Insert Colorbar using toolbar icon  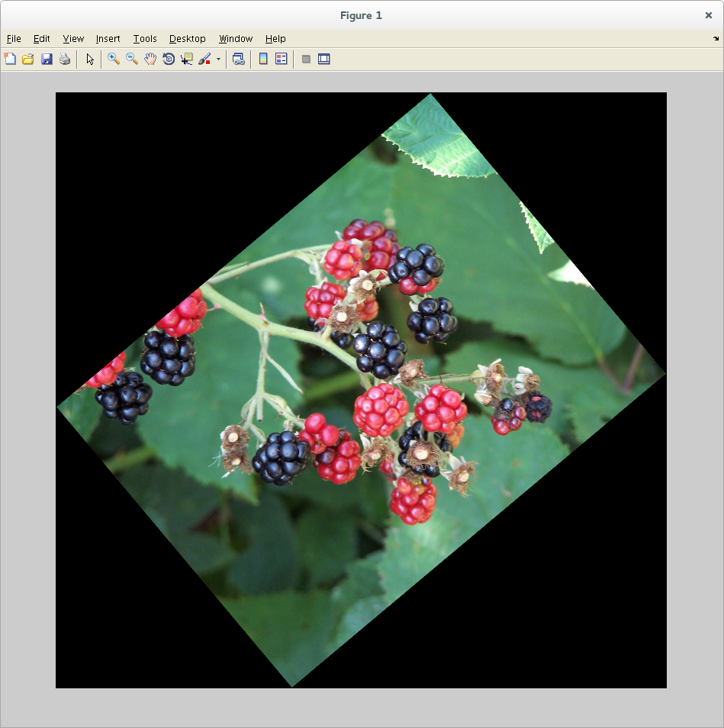pyautogui.click(x=263, y=59)
